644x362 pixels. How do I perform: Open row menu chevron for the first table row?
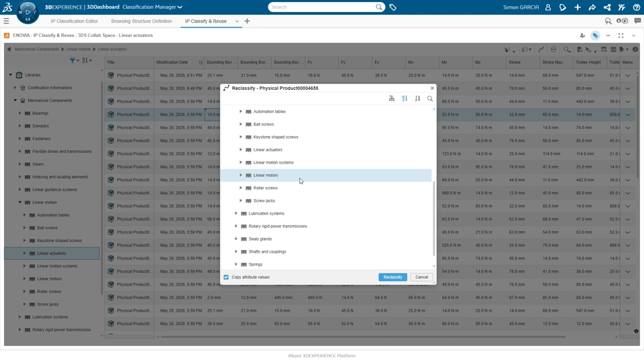coord(628,76)
